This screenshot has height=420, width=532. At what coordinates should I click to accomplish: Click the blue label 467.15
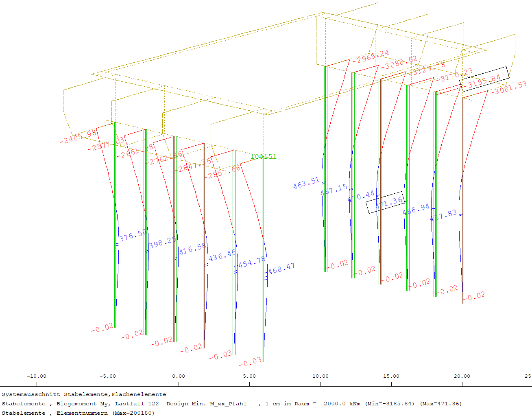coord(334,190)
